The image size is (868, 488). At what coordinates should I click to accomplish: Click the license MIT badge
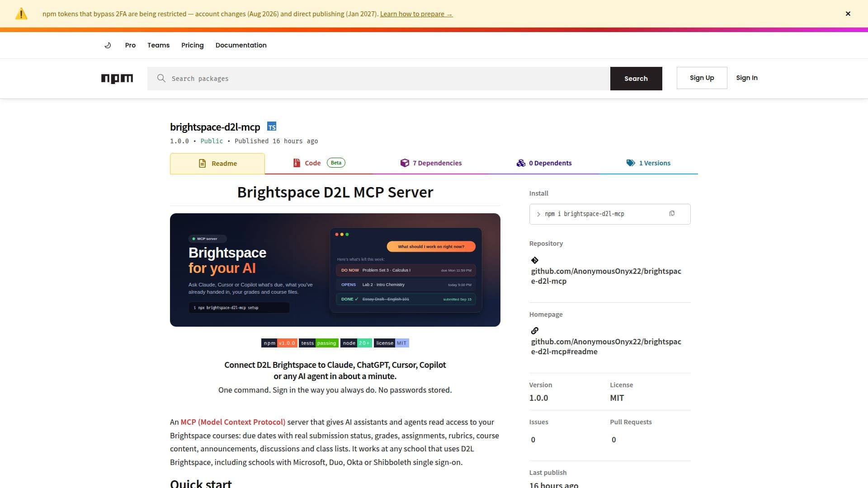(x=392, y=343)
